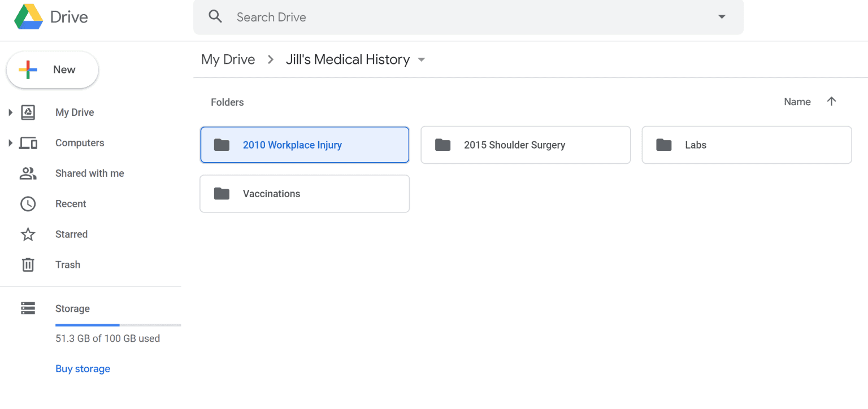Expand the Computers tree item
The image size is (868, 409).
tap(11, 143)
